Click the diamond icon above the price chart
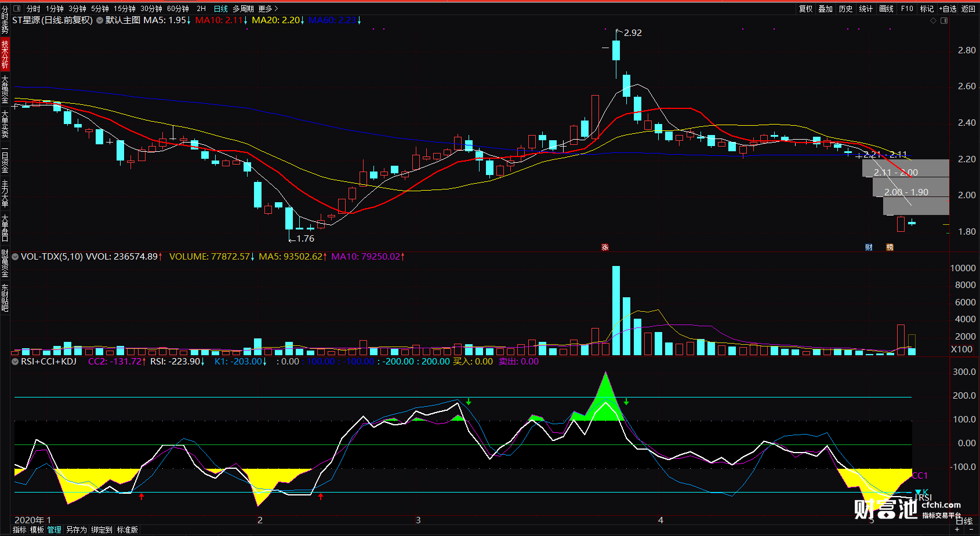Screen dimensions: 980x536 (934, 19)
